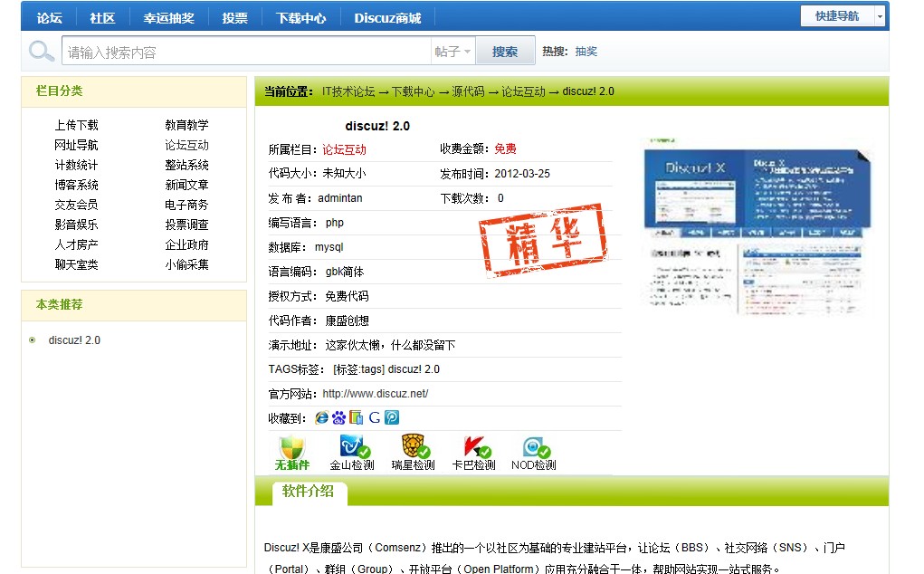Click the 快捷导航 button
This screenshot has width=924, height=574.
tap(837, 16)
